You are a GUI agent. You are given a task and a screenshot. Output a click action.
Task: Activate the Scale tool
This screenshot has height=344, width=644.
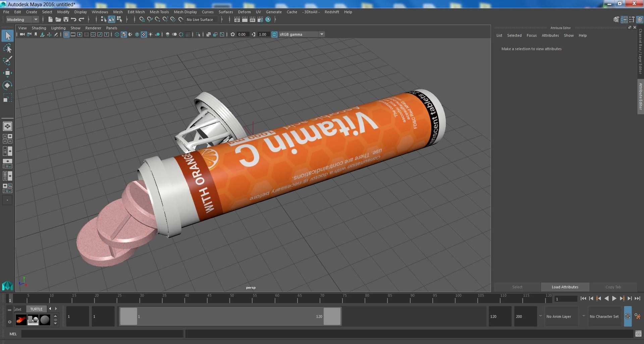click(x=7, y=98)
